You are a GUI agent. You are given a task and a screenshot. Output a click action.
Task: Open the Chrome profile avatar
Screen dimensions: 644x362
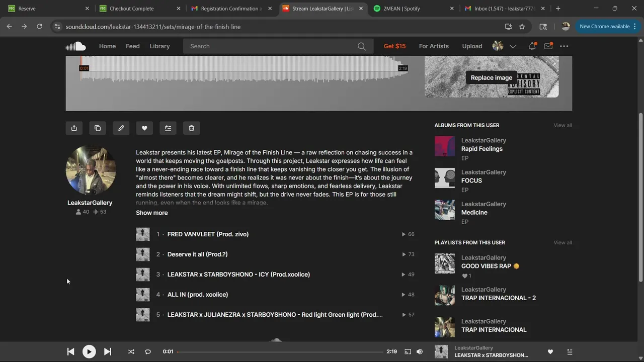click(566, 26)
